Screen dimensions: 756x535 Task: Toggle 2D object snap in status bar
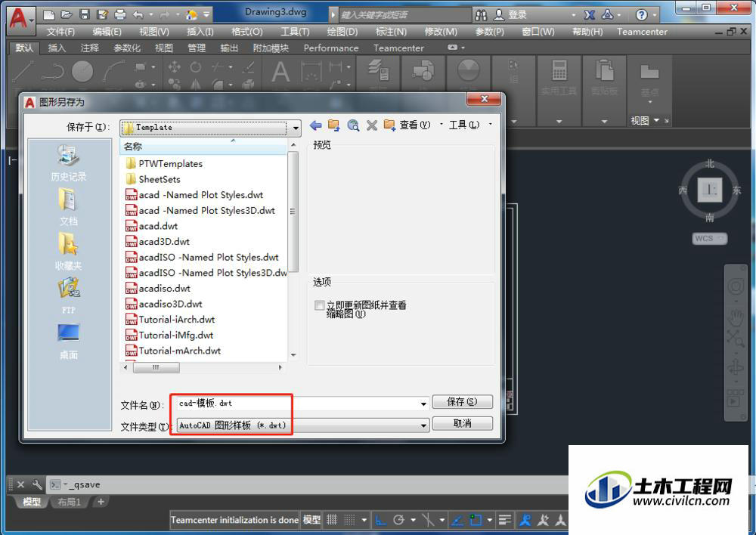click(476, 520)
